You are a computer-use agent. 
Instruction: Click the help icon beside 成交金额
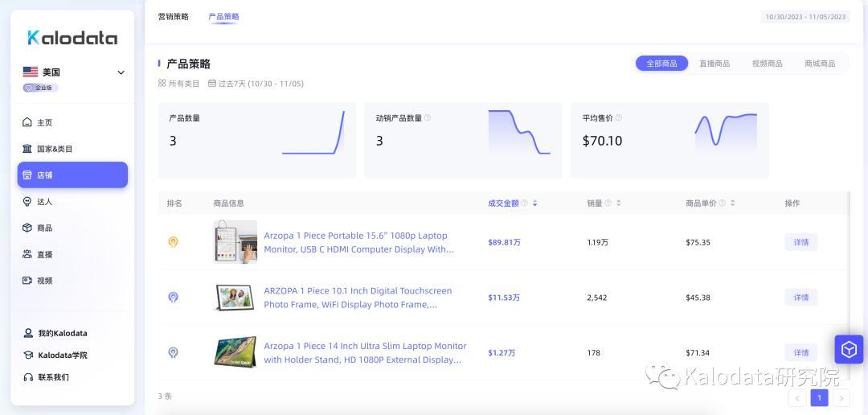524,203
